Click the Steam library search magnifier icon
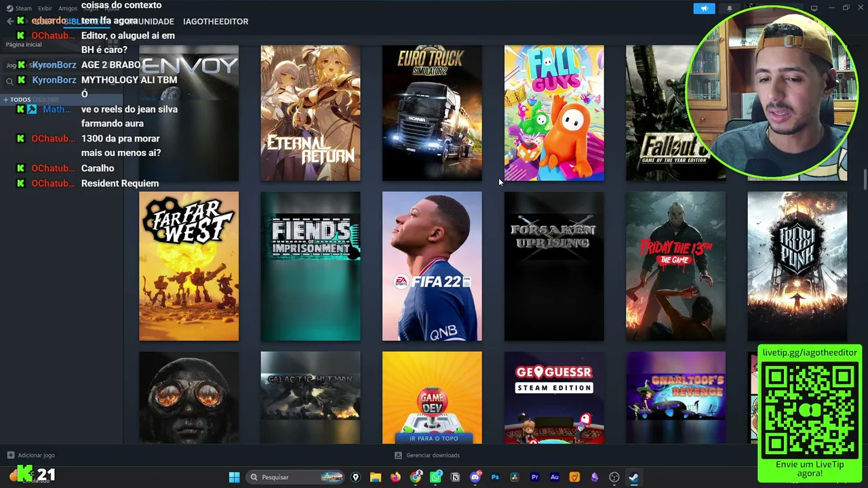 9,81
